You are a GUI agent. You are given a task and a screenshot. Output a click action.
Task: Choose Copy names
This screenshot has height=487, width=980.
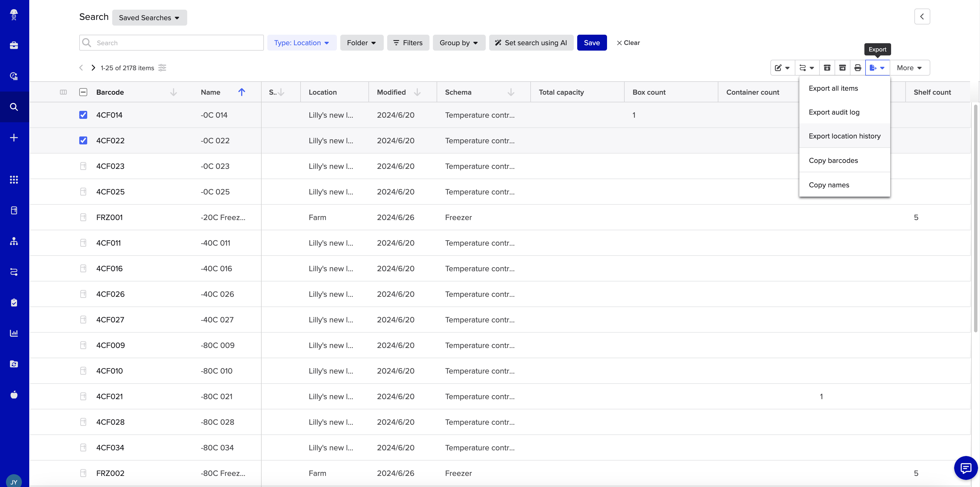(x=844, y=185)
